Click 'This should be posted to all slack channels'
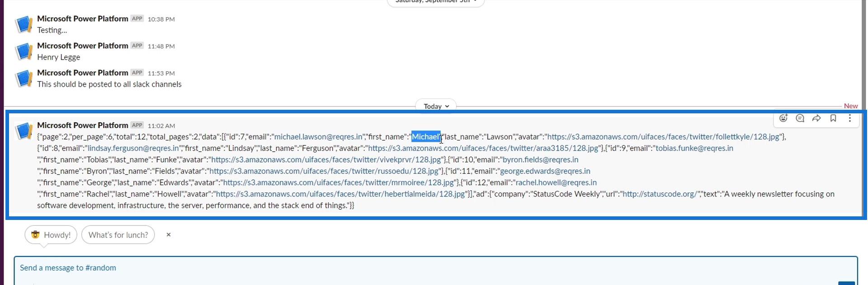868x285 pixels. coord(109,84)
